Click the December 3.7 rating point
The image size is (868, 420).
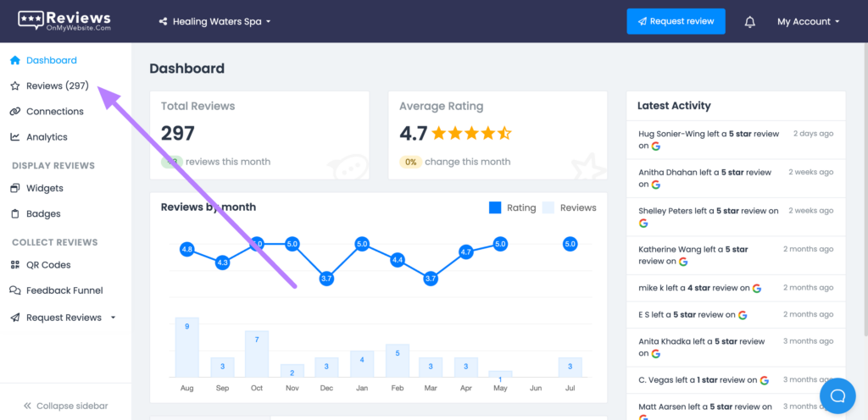click(326, 279)
